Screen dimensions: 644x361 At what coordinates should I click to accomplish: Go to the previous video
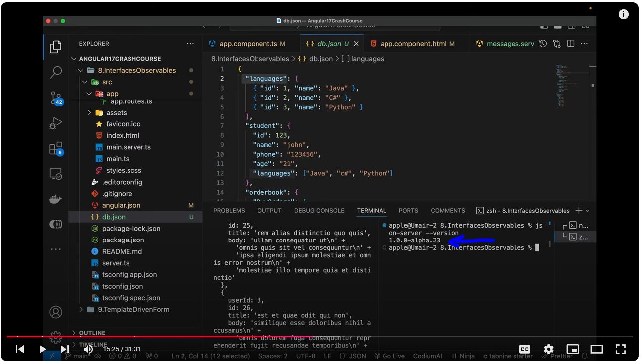[x=20, y=349]
